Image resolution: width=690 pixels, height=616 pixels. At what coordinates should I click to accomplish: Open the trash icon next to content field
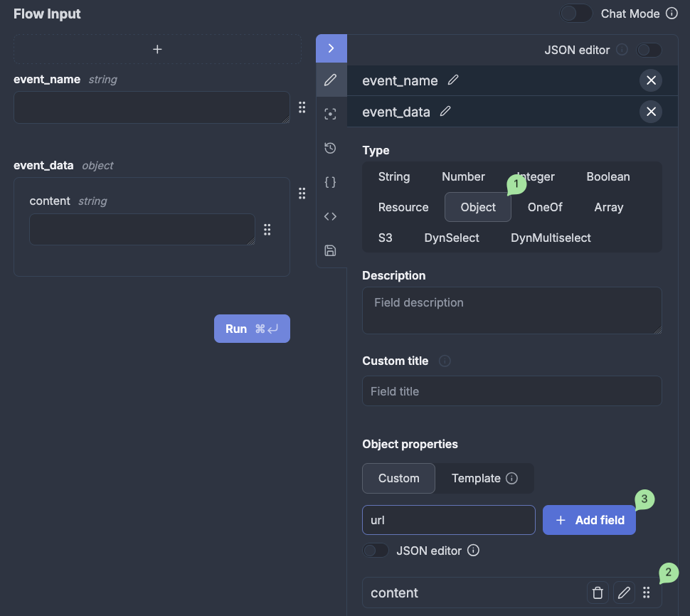click(598, 593)
